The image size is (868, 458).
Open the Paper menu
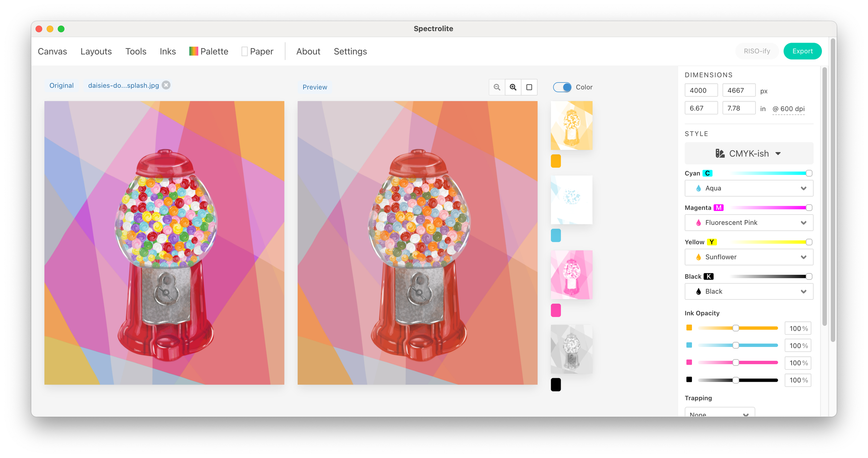tap(258, 51)
